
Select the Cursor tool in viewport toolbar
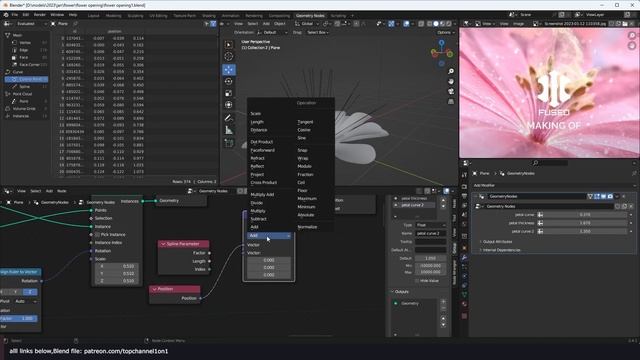click(x=229, y=56)
